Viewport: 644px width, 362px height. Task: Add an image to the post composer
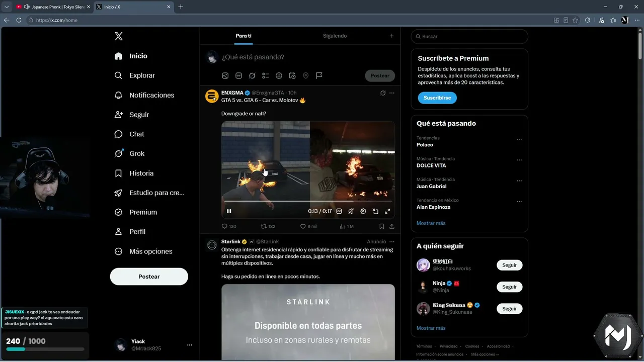(x=225, y=75)
